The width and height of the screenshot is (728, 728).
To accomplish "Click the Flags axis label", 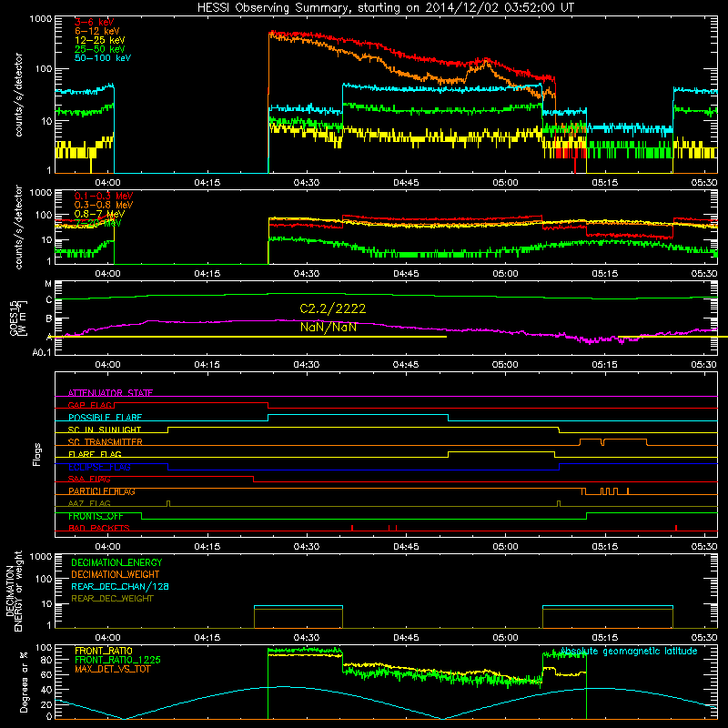I will tap(37, 454).
